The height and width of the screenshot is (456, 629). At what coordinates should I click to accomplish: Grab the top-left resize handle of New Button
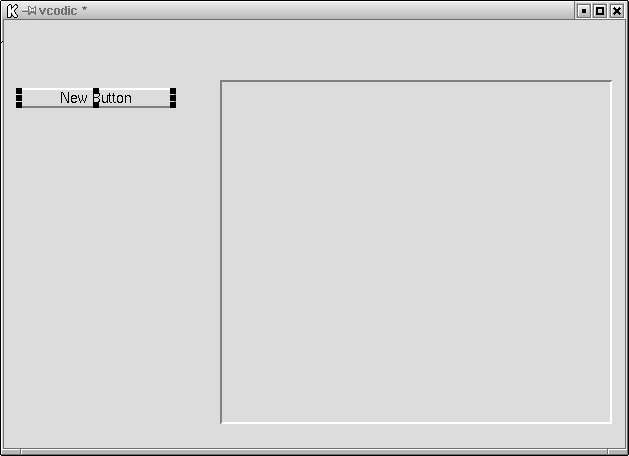tap(19, 91)
